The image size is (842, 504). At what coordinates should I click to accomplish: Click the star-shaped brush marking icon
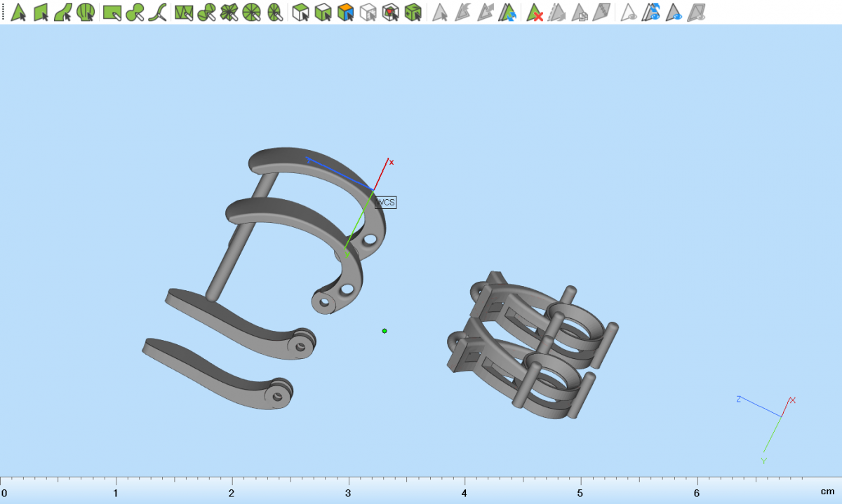(x=229, y=12)
